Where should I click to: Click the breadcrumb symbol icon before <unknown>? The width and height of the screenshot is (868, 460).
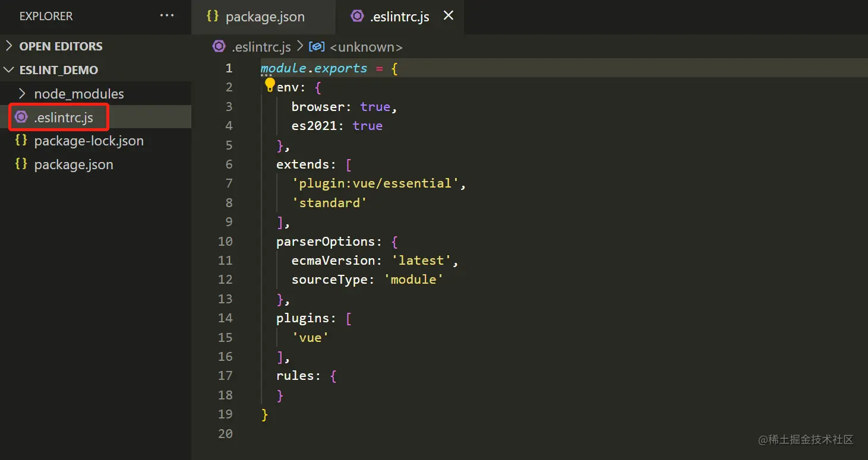317,46
